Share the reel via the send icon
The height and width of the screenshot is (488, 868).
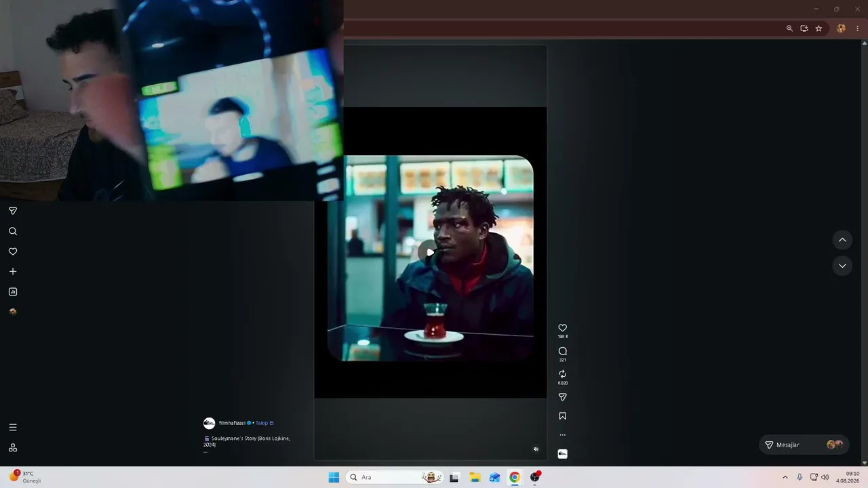[562, 397]
